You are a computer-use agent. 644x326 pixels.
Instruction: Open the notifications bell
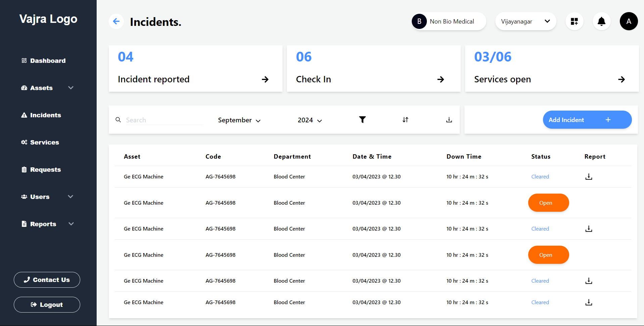click(x=601, y=22)
